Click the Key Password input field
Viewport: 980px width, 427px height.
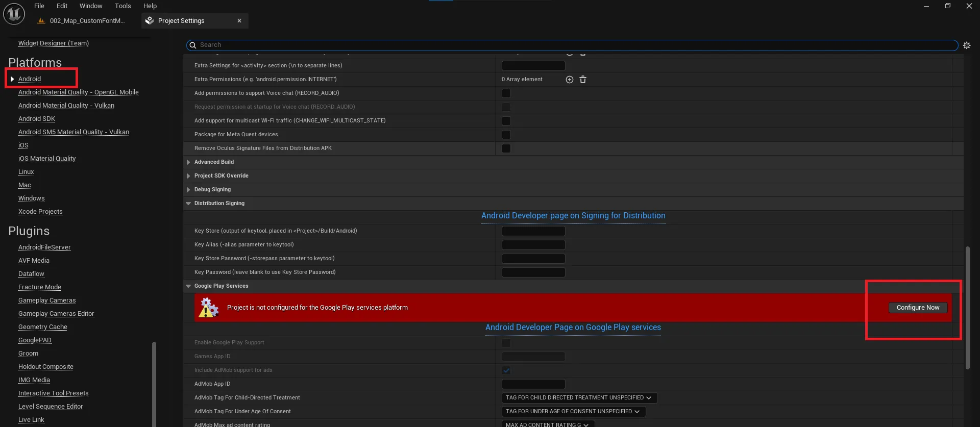coord(533,272)
